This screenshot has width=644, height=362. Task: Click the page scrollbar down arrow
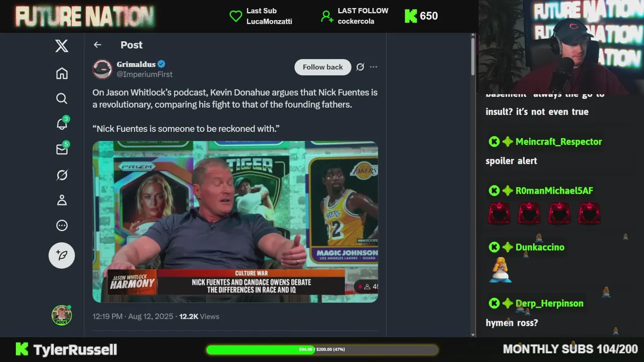point(473,334)
